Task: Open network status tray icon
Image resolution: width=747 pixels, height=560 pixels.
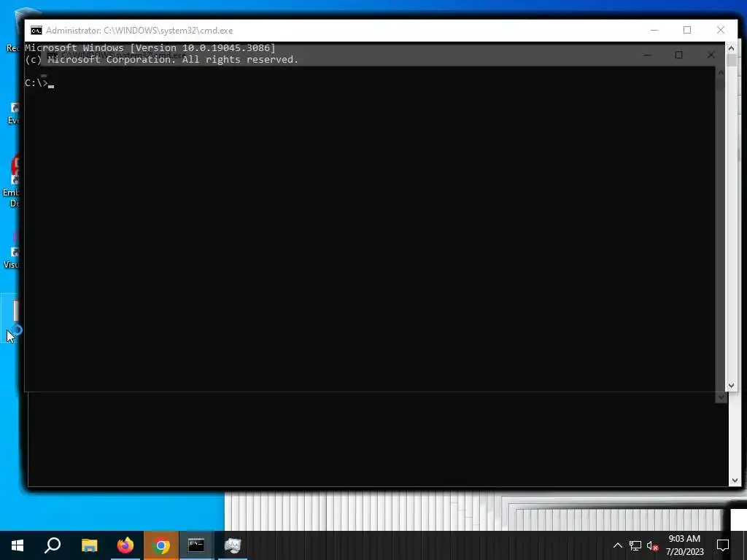Action: (x=635, y=545)
